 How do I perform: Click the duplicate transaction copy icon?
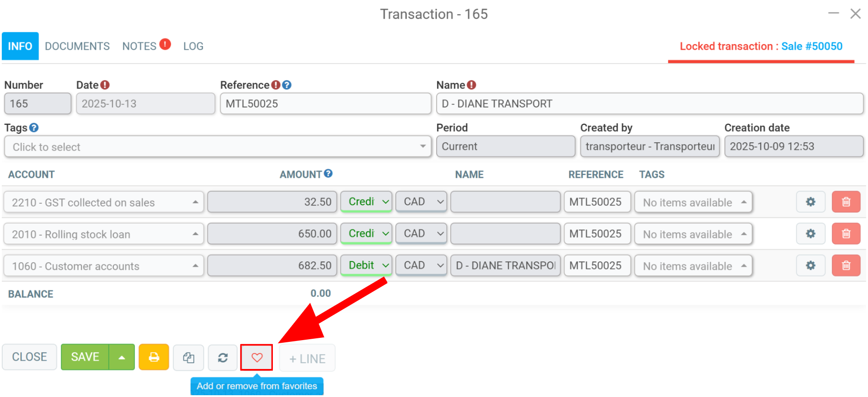(188, 357)
